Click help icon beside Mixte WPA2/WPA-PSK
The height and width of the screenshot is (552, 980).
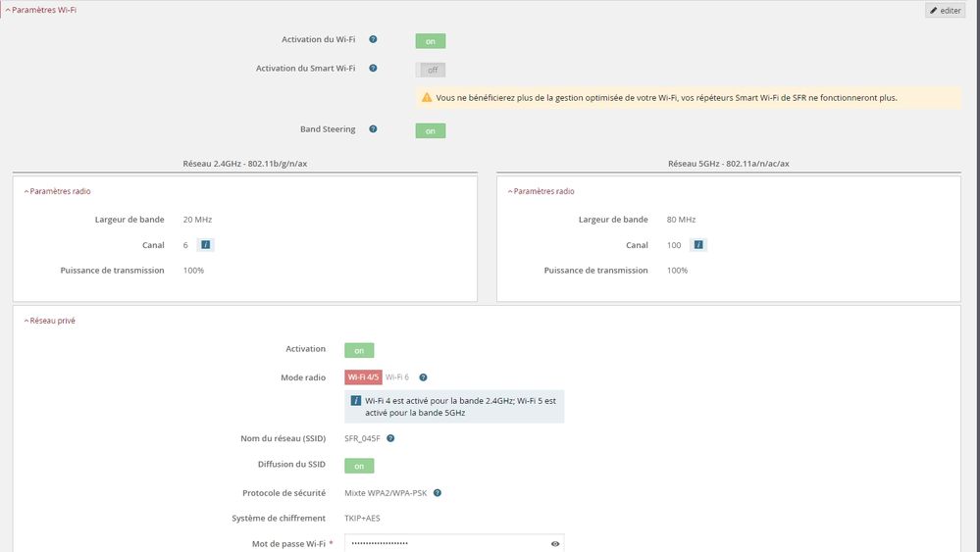[438, 493]
